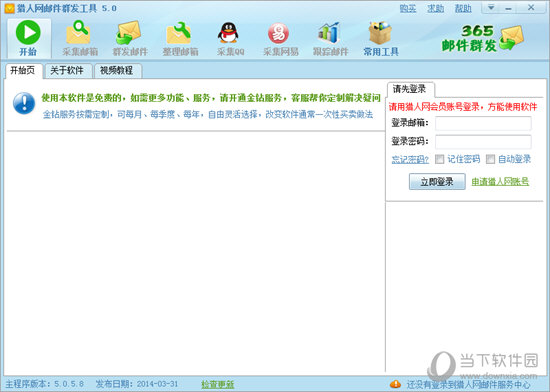
Task: Enable the 记住密码 checkbox
Action: pyautogui.click(x=440, y=159)
